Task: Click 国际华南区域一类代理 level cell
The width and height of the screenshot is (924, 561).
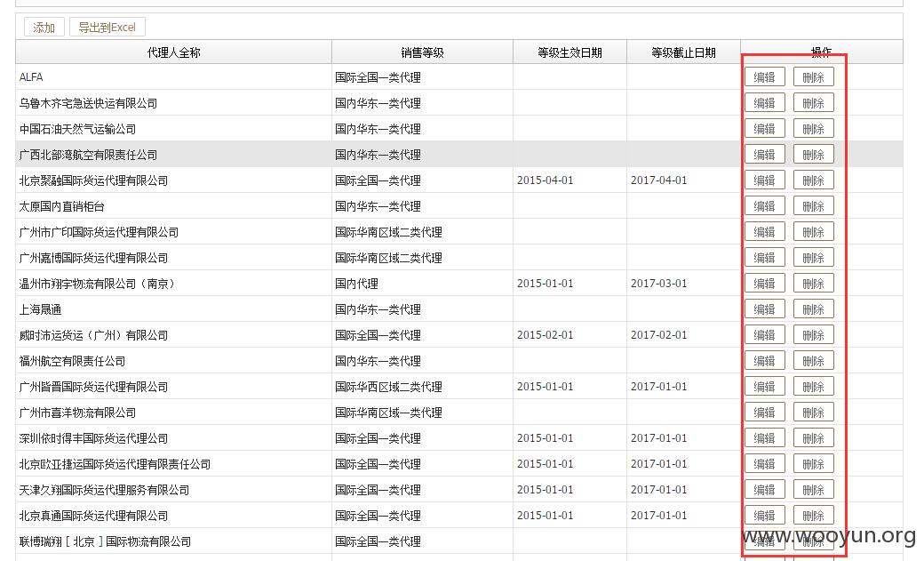Action: click(x=423, y=413)
